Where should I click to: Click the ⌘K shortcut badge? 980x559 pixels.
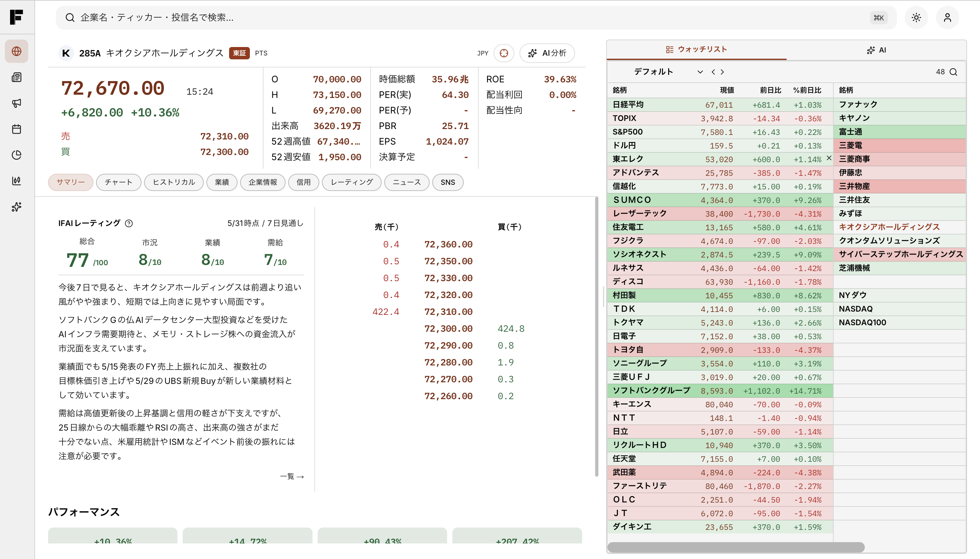click(x=878, y=18)
